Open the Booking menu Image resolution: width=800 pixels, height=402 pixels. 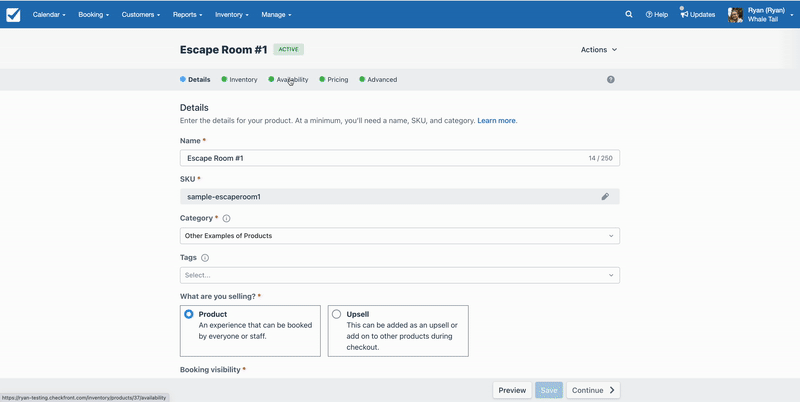point(93,15)
